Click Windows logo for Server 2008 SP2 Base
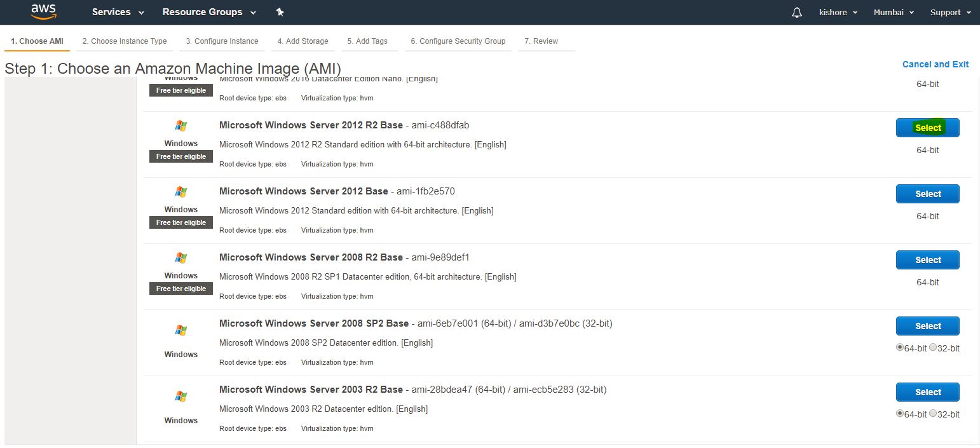 point(181,330)
